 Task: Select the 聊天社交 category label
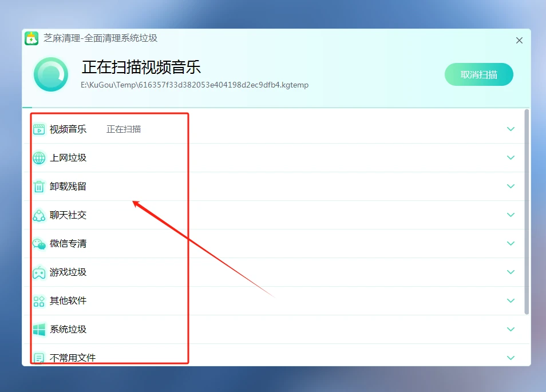point(68,215)
